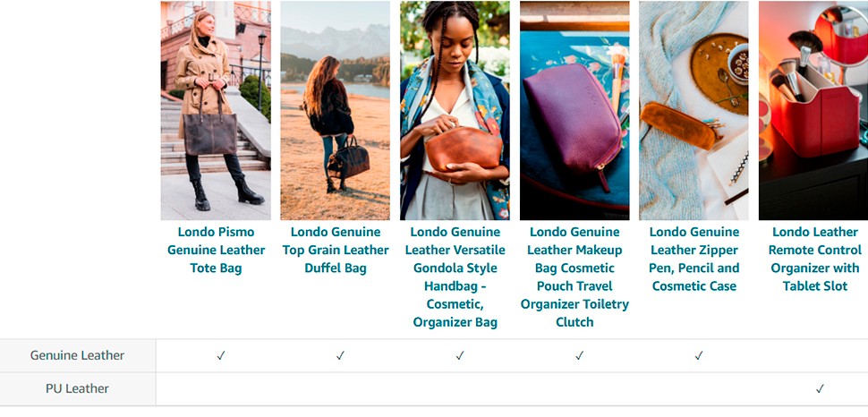868x417 pixels.
Task: Open the Leather Makeup Bag Cosmetic Pouch link
Action: click(x=574, y=277)
